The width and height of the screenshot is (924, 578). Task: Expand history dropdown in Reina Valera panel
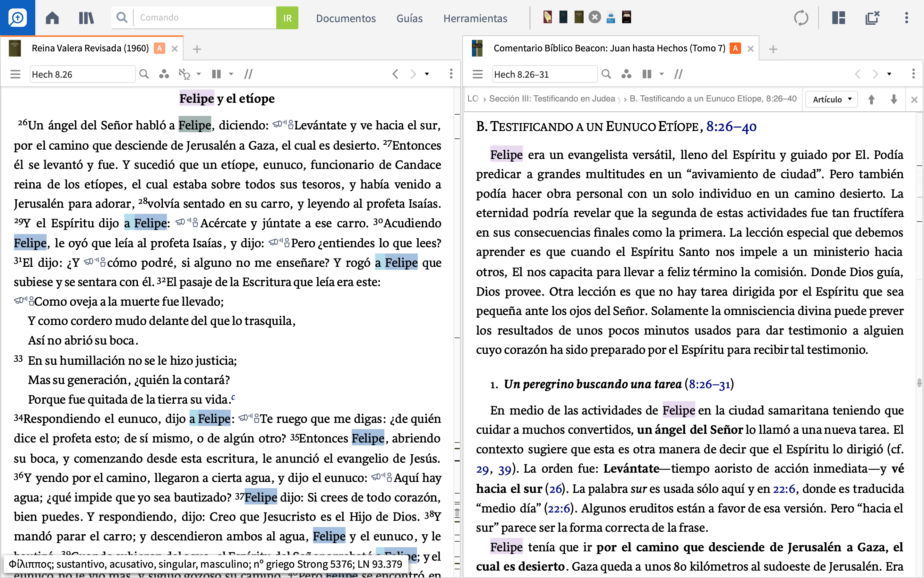pos(427,74)
